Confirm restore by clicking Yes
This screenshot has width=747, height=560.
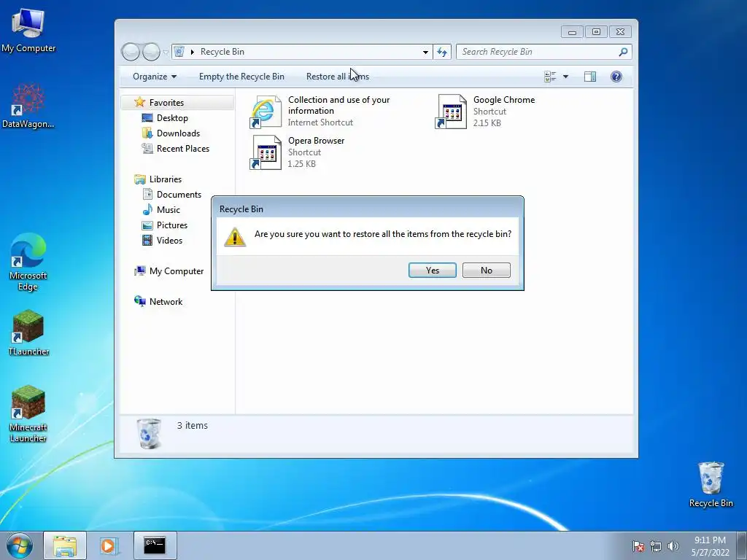pyautogui.click(x=432, y=270)
